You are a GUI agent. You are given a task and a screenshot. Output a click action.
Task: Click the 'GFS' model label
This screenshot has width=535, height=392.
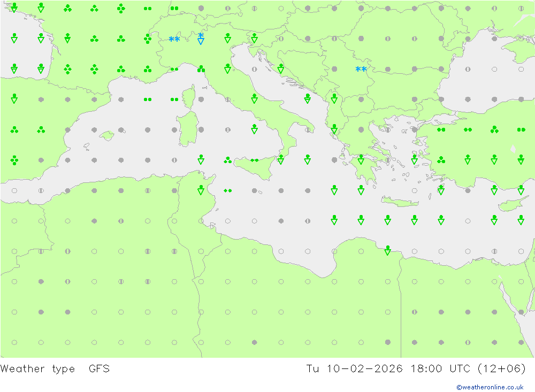point(100,369)
